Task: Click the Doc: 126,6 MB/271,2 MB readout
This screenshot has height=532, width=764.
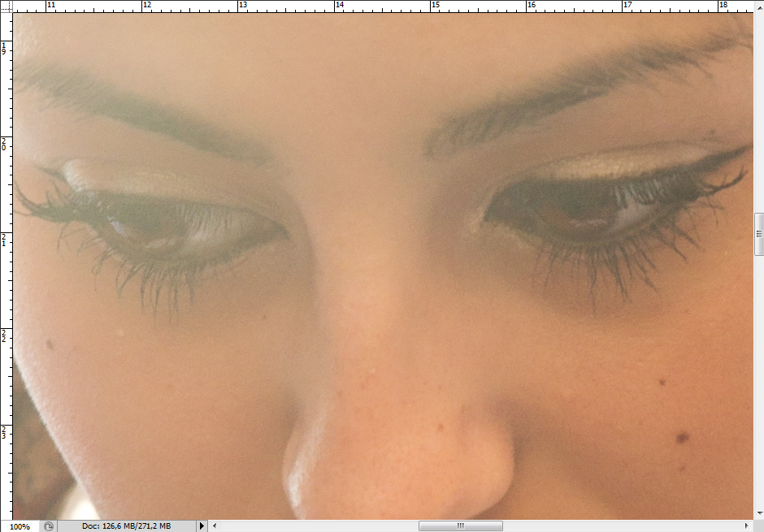Action: point(128,526)
